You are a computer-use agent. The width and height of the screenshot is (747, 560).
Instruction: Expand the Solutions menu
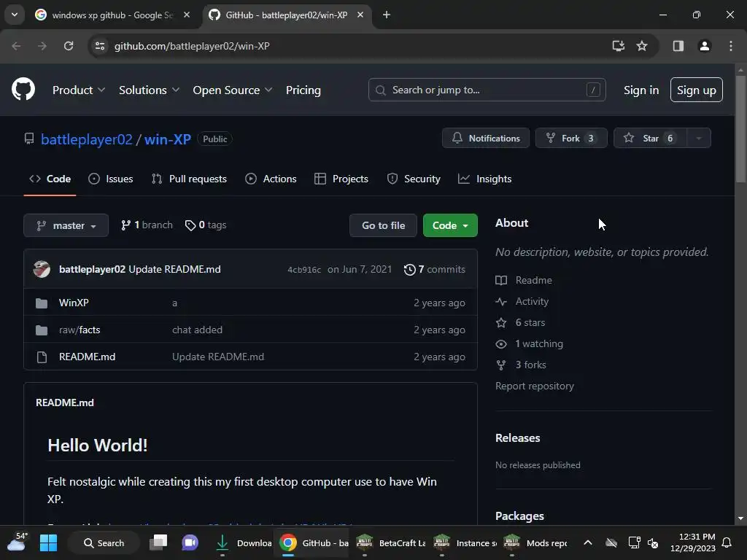coord(149,90)
